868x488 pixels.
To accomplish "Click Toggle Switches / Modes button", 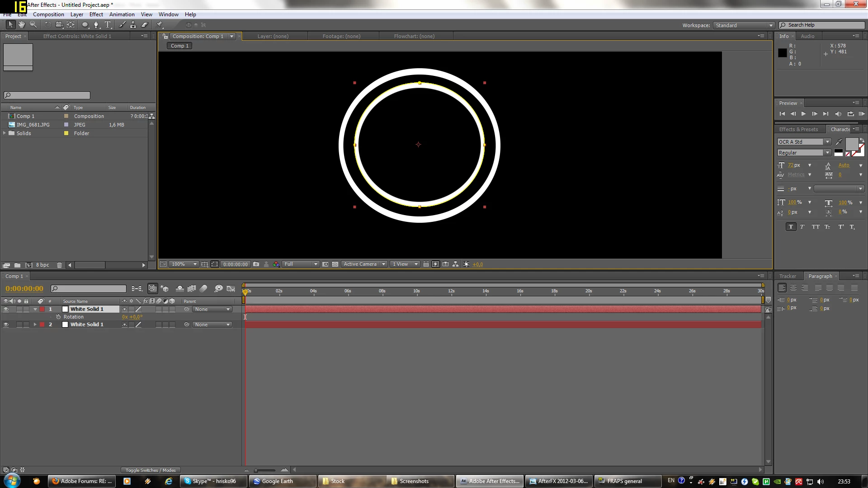I will [x=151, y=470].
